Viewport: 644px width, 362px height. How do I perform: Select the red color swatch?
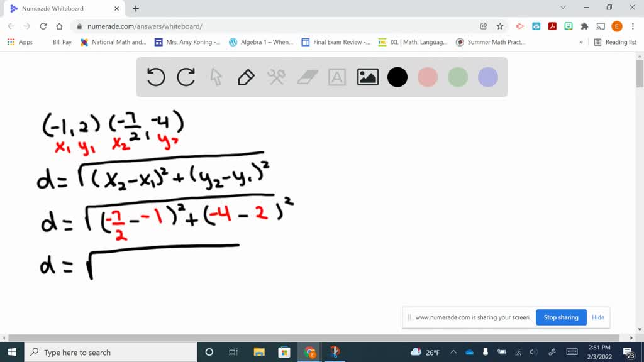coord(428,77)
